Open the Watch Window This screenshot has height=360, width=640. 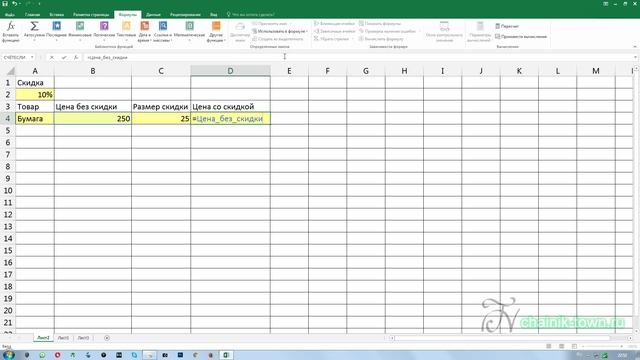click(444, 32)
